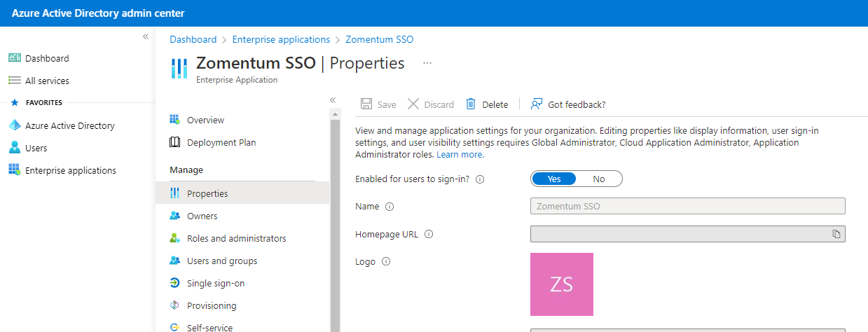
Task: Click the Homepage URL input field
Action: 688,234
